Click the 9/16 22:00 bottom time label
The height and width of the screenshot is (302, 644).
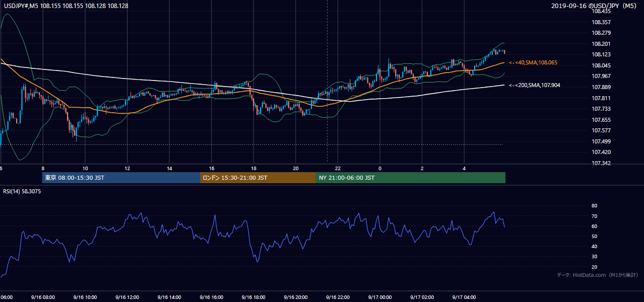click(338, 297)
